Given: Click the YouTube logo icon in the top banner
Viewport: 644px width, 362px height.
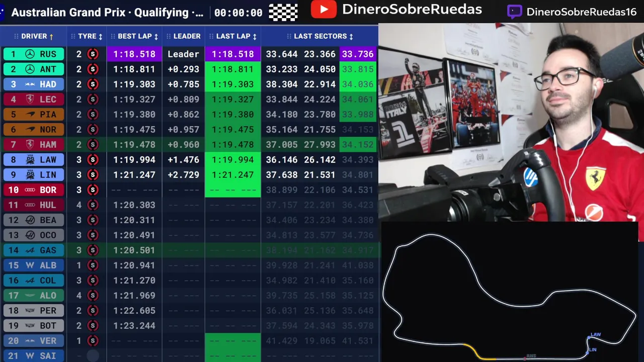Looking at the screenshot, I should [324, 9].
